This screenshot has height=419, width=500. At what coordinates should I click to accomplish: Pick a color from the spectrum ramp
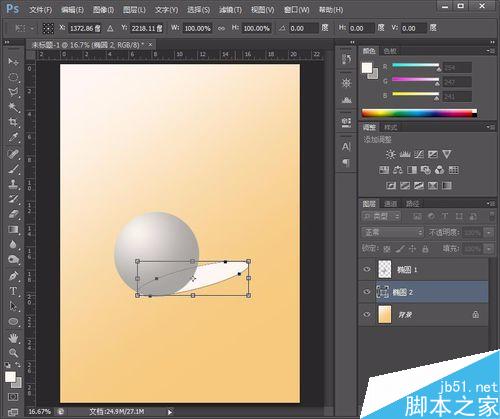pos(419,113)
